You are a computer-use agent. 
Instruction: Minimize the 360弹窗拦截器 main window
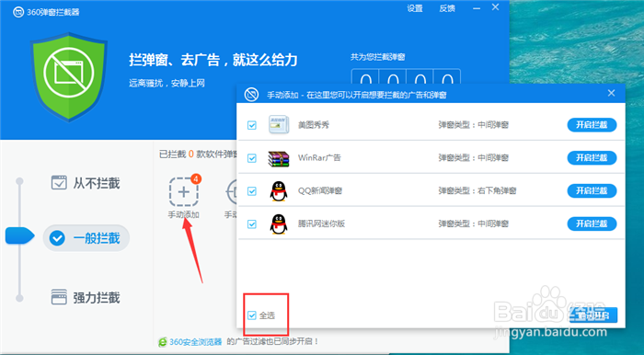tap(477, 7)
